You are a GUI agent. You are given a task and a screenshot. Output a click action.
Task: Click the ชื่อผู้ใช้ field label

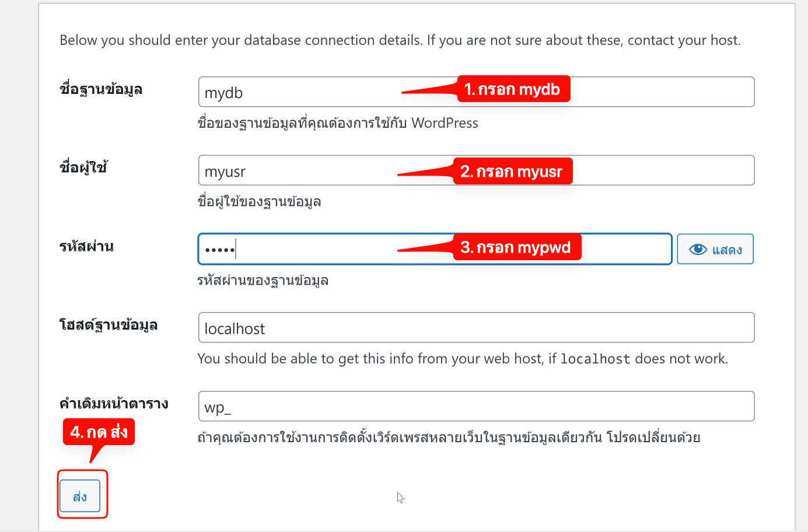coord(83,168)
